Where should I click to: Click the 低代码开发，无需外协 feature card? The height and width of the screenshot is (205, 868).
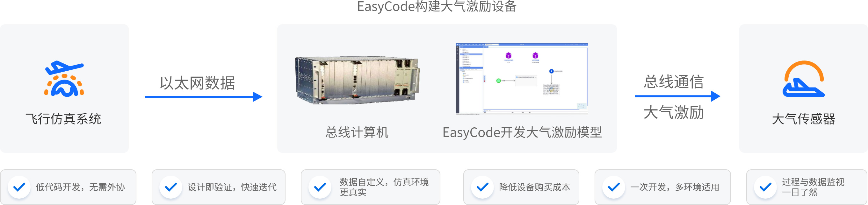(x=68, y=187)
